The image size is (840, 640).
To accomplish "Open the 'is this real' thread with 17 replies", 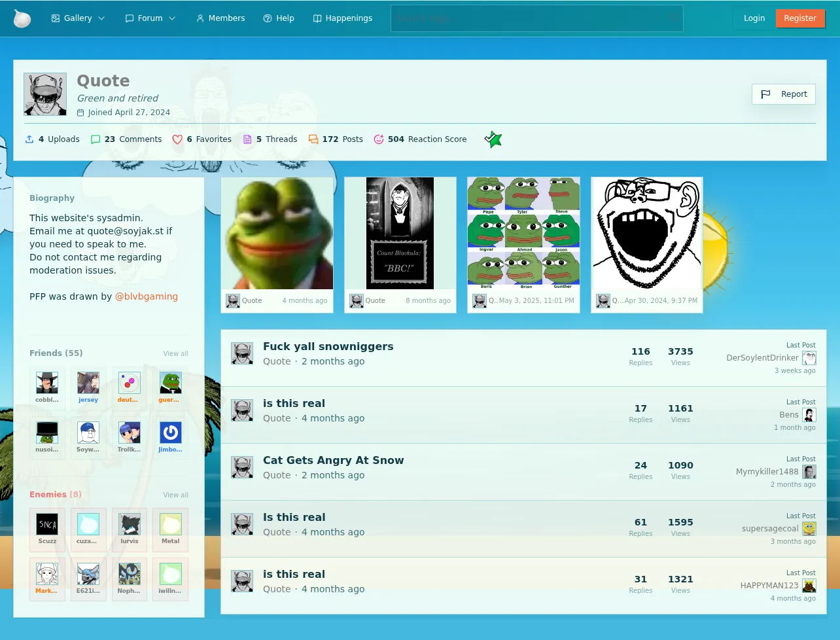I will point(294,404).
